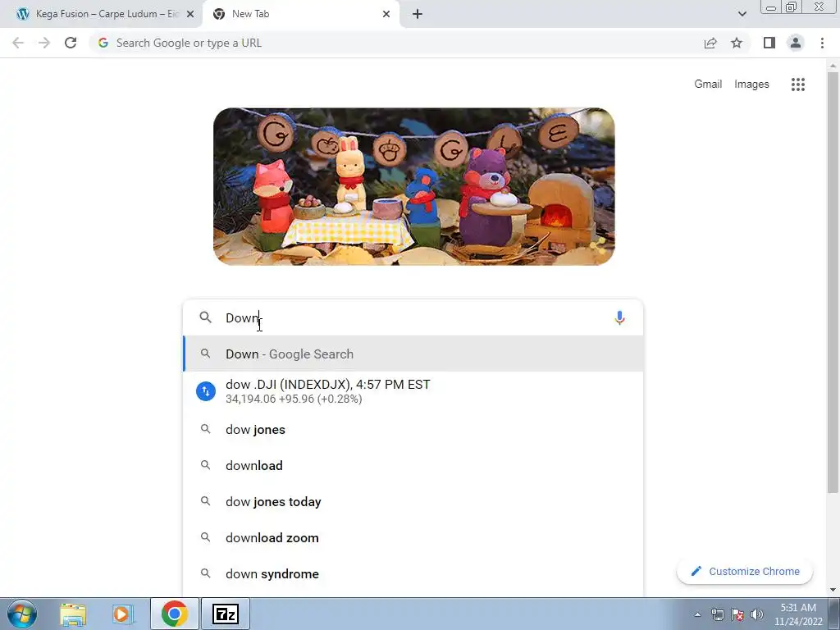Select the 'dow jones' suggestion
The width and height of the screenshot is (840, 630).
(413, 429)
